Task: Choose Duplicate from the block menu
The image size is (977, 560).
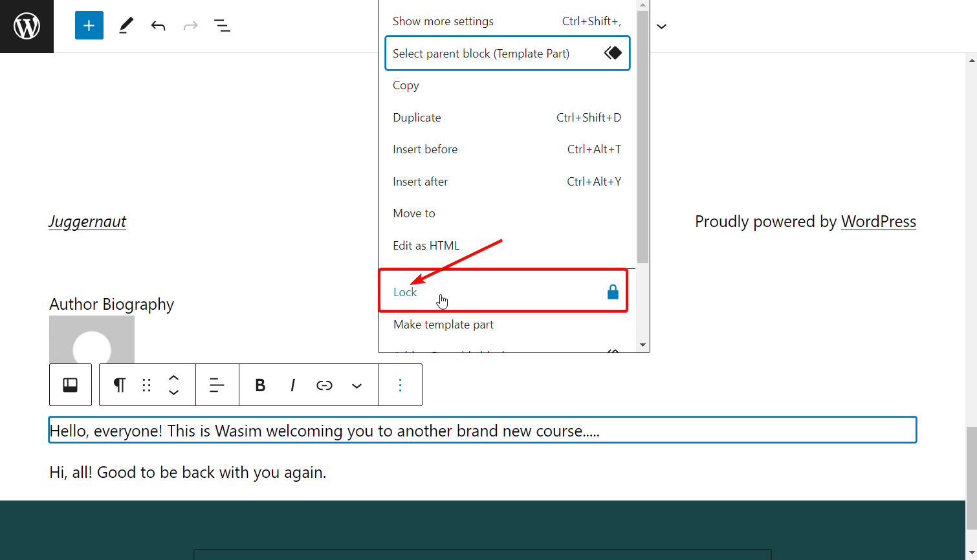Action: [x=507, y=118]
